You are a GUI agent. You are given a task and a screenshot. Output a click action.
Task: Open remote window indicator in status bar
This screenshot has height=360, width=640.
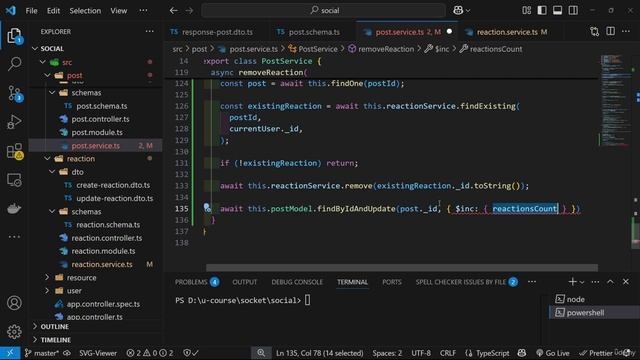point(10,353)
